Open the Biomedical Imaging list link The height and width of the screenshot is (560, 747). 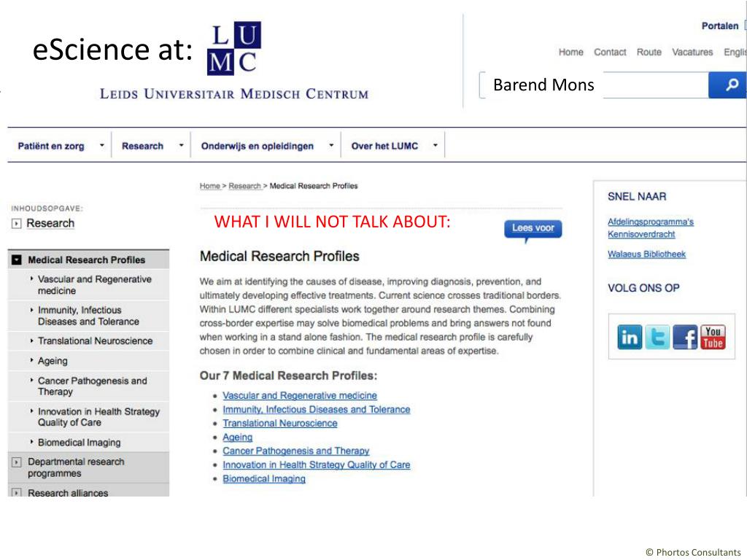[264, 478]
